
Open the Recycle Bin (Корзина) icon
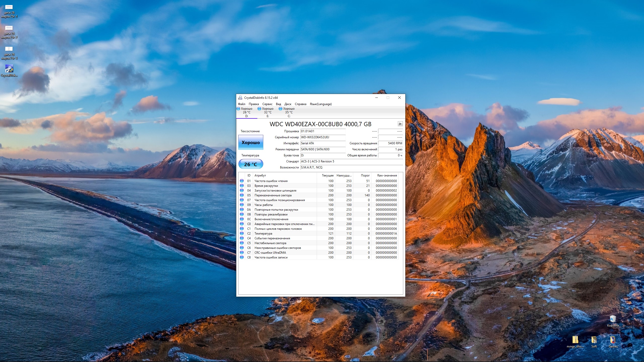click(613, 319)
